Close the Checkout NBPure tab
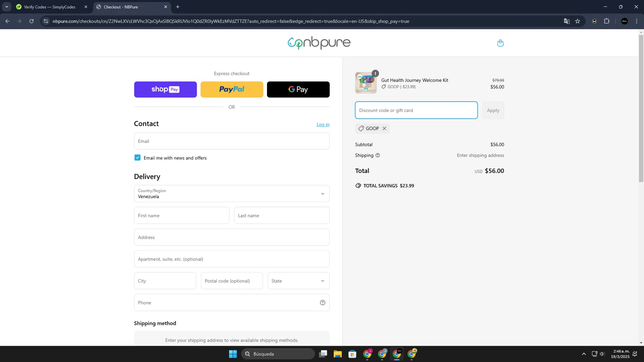644x362 pixels. coord(166,7)
